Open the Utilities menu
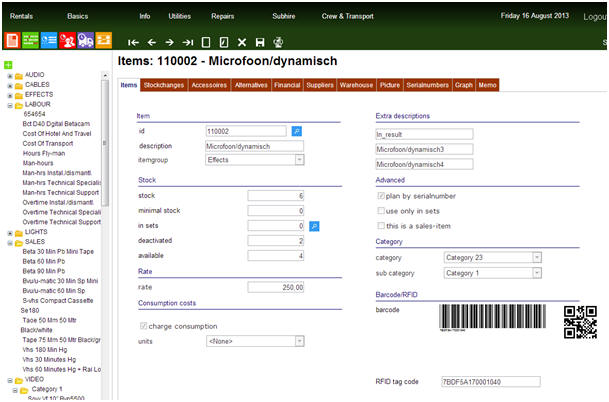This screenshot has height=402, width=609. click(x=179, y=16)
